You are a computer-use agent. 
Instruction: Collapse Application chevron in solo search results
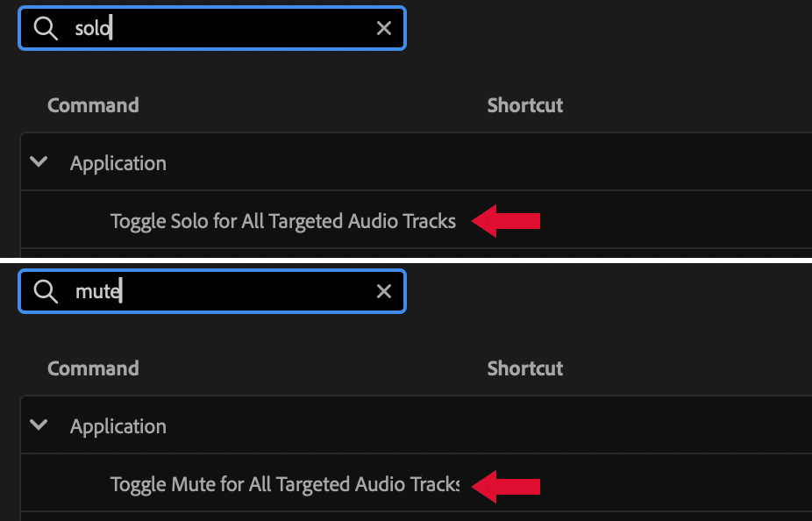[38, 162]
